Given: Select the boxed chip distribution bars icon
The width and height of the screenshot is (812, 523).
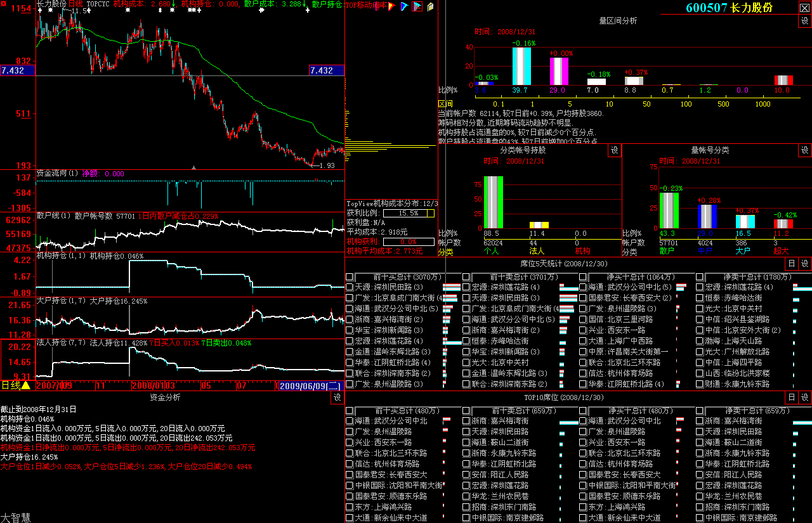Looking at the screenshot, I should pyautogui.click(x=417, y=6).
